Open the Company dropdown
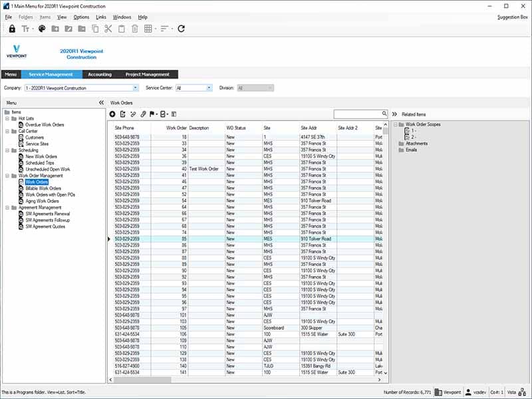This screenshot has width=532, height=399. tap(135, 88)
